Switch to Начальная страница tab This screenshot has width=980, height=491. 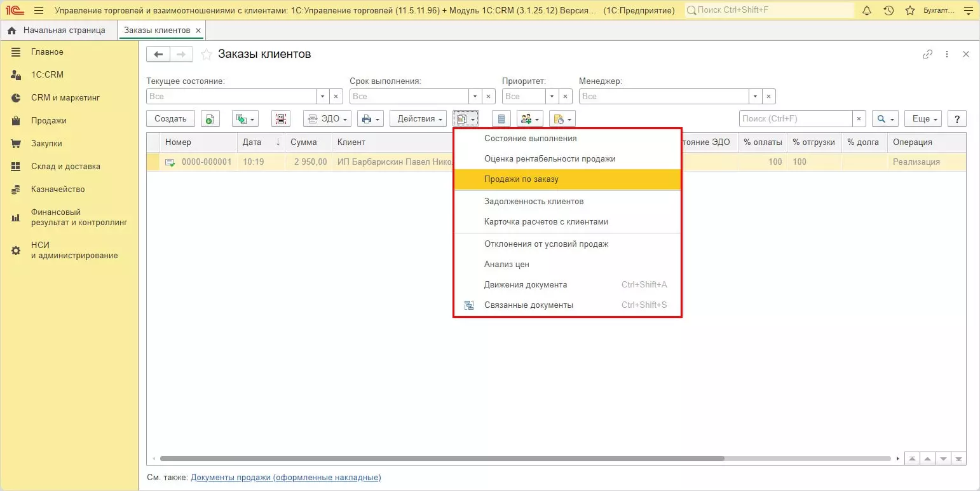[58, 31]
